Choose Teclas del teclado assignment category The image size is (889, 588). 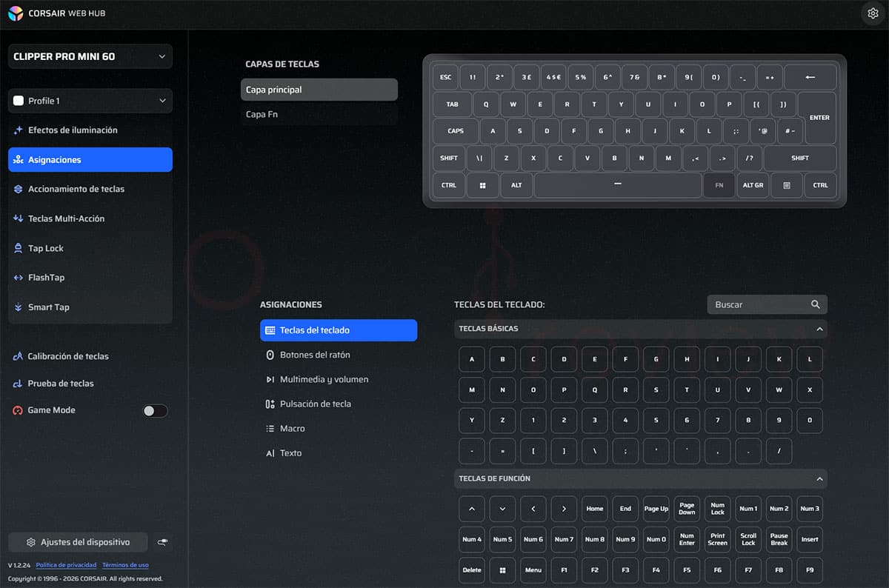pos(339,330)
